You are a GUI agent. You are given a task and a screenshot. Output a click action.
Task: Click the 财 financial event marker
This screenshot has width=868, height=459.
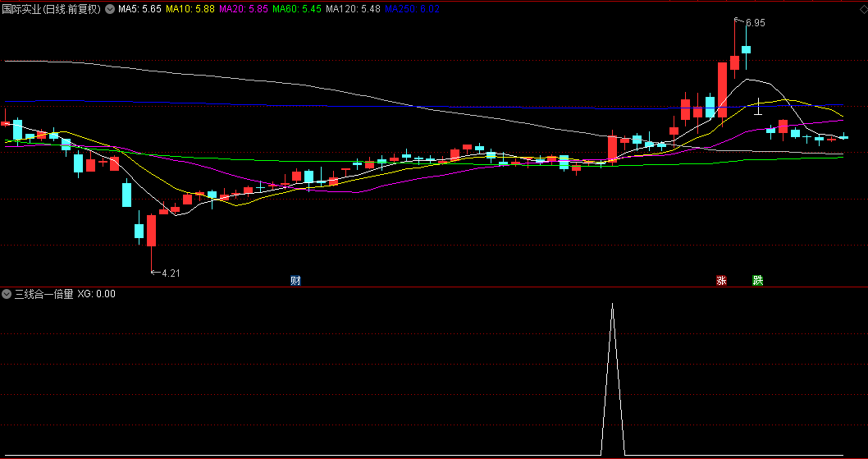pos(295,281)
